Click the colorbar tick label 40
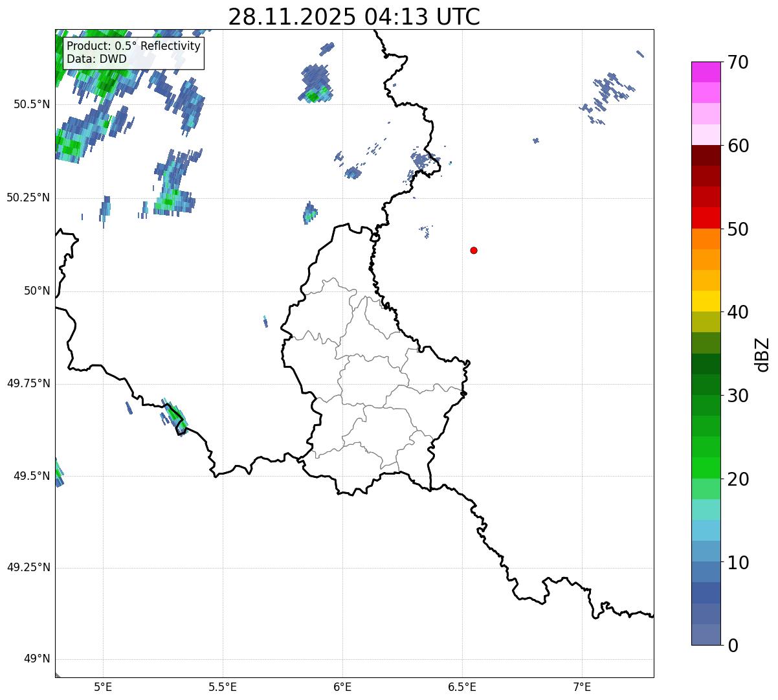Image resolution: width=778 pixels, height=700 pixels. tap(737, 312)
